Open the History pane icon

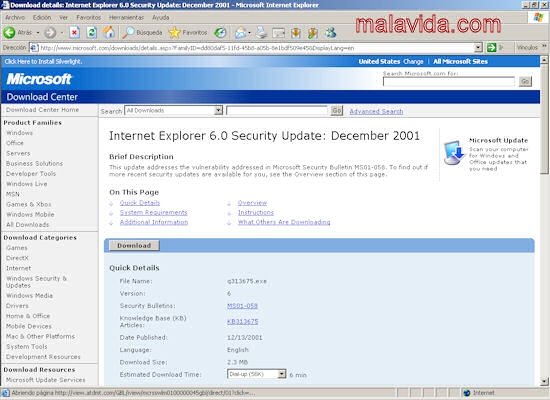220,33
